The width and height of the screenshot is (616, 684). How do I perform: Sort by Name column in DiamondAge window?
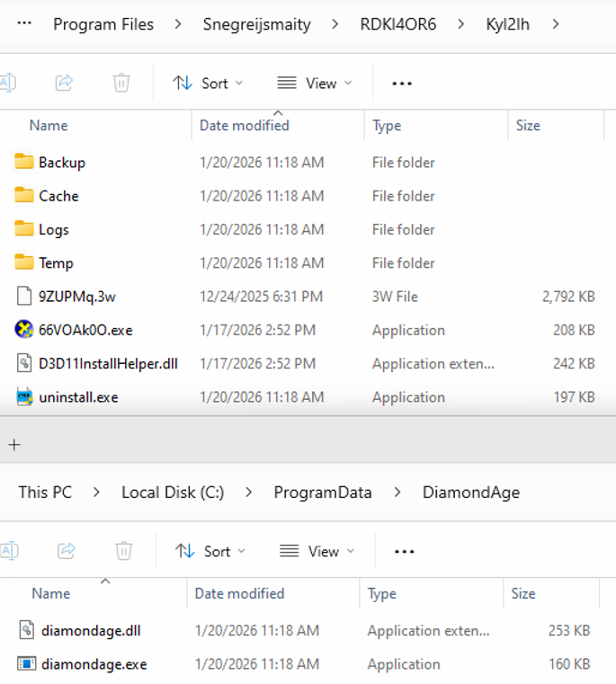tap(51, 594)
